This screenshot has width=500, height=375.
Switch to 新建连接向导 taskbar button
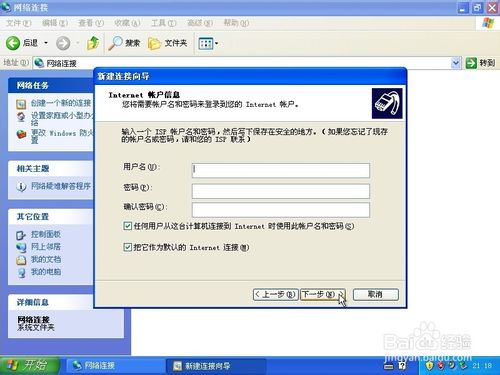point(217,366)
